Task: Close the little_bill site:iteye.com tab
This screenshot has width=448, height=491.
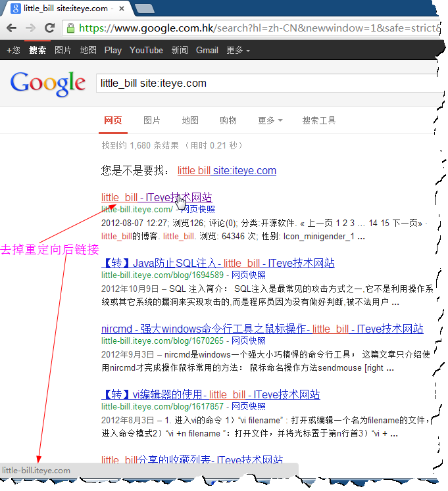Action: (x=122, y=9)
